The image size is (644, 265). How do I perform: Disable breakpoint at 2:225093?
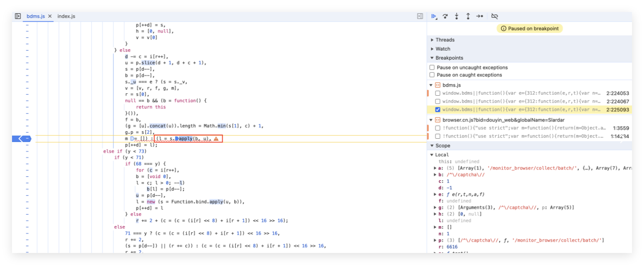point(437,110)
